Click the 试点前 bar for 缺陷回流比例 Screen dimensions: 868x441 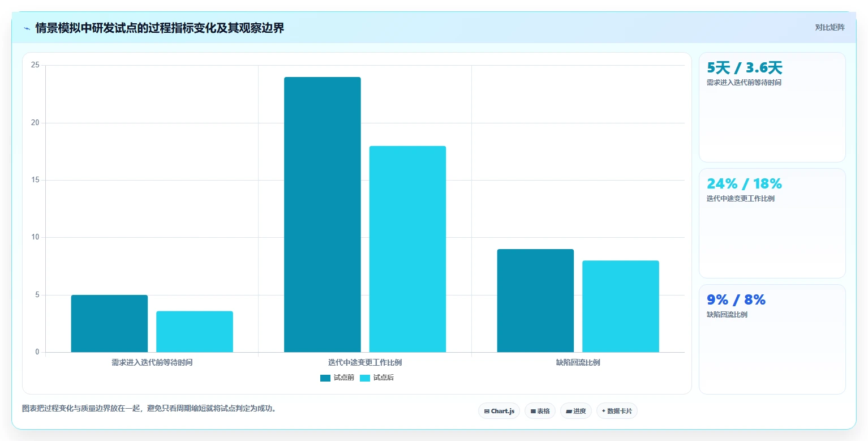coord(535,301)
